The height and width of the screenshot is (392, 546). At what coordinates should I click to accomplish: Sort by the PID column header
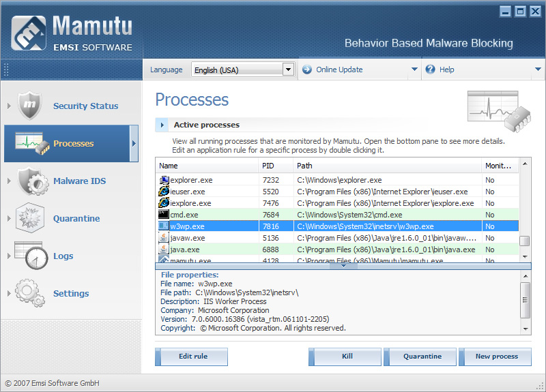tap(276, 166)
